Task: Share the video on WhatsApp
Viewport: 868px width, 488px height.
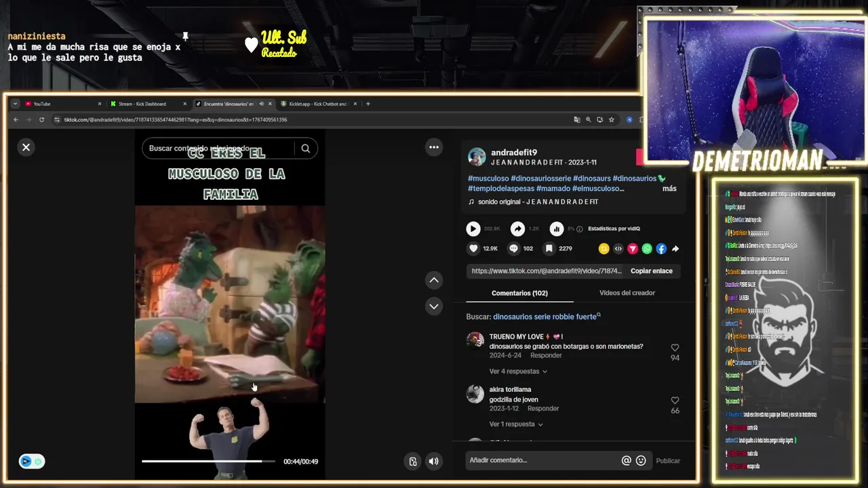Action: point(647,249)
